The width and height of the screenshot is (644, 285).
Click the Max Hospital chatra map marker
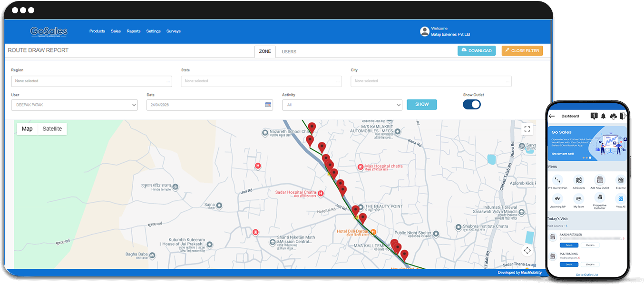tap(361, 167)
